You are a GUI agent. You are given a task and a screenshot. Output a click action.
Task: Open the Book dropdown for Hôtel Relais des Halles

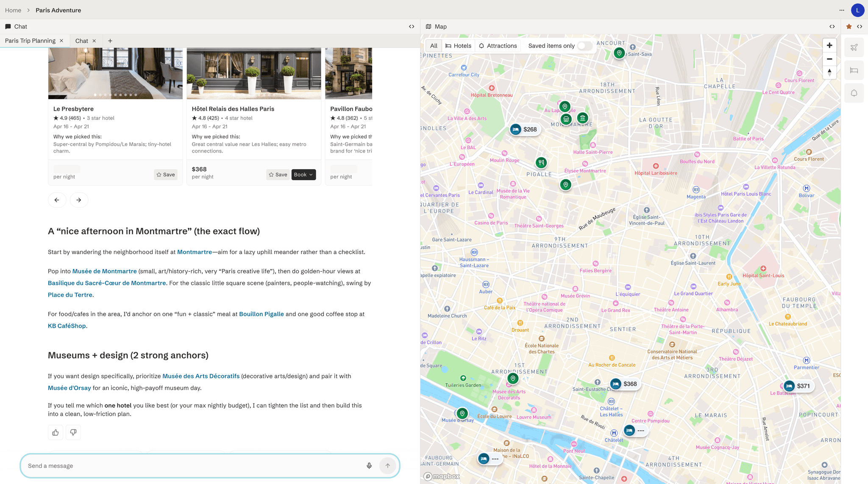click(303, 175)
